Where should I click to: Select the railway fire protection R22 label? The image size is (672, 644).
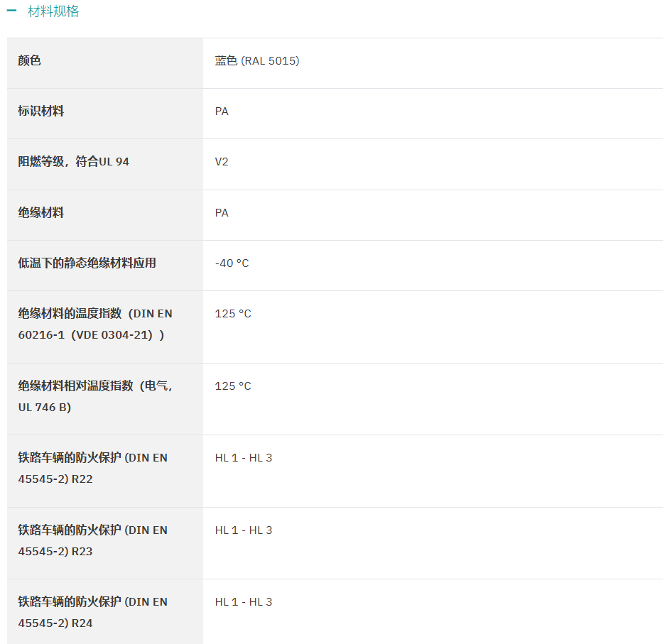click(93, 469)
